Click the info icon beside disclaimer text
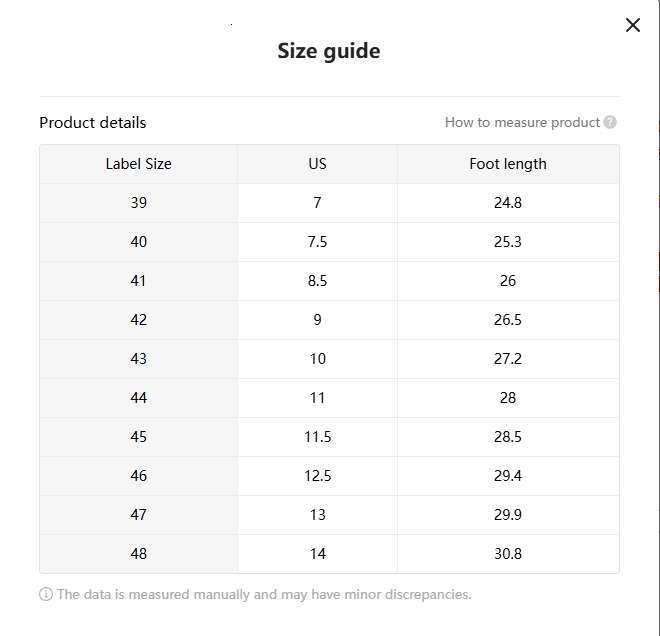 tap(46, 594)
